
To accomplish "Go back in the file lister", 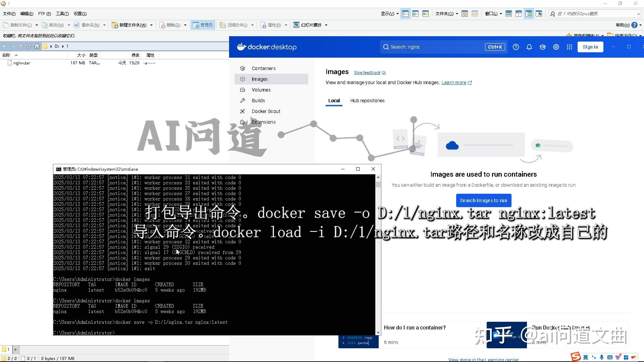I will pyautogui.click(x=5, y=46).
